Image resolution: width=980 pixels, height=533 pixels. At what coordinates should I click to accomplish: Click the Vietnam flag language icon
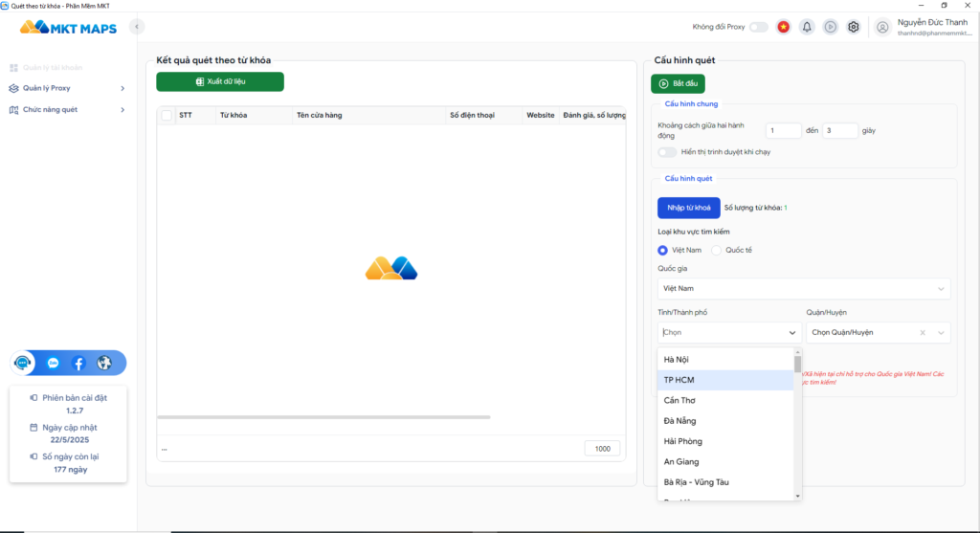tap(784, 27)
